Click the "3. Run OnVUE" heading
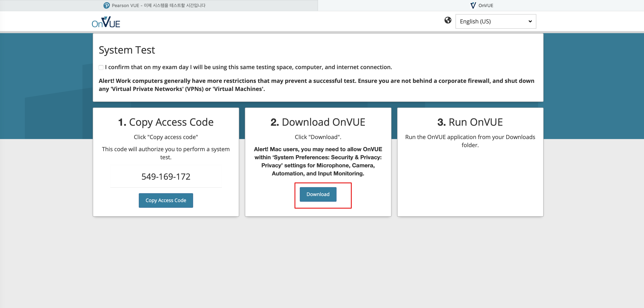Screen dimensions: 644x308 pyautogui.click(x=470, y=122)
